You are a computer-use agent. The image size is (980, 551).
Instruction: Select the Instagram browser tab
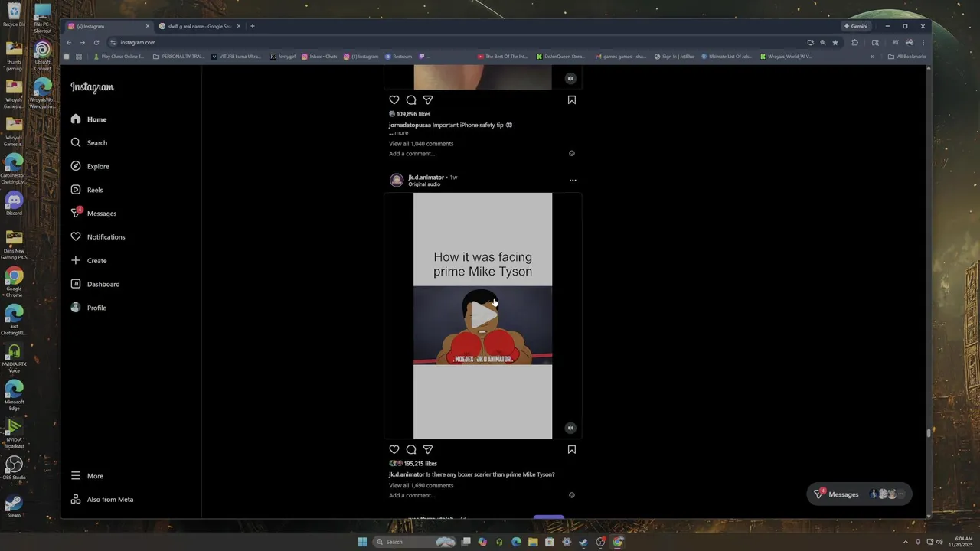[x=109, y=26]
